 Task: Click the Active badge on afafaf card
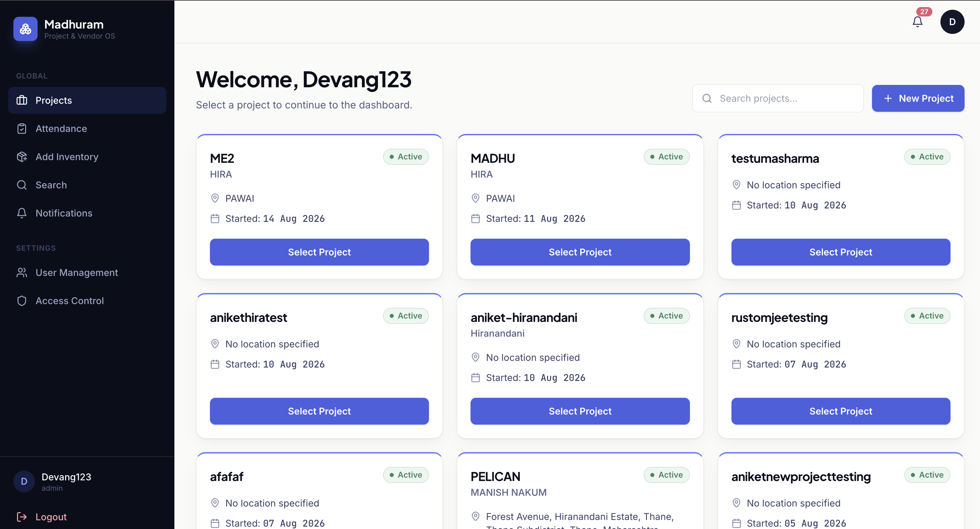coord(406,475)
